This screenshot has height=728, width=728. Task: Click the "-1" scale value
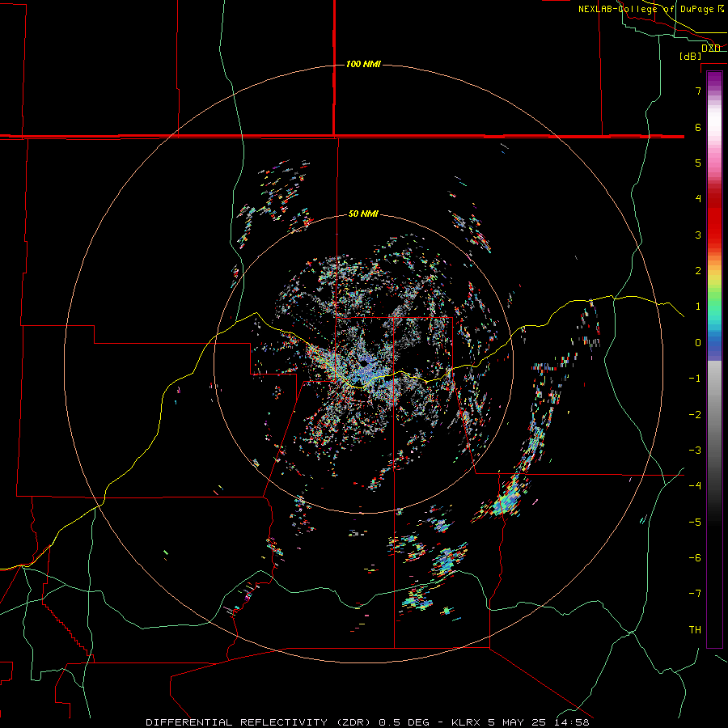pos(695,379)
